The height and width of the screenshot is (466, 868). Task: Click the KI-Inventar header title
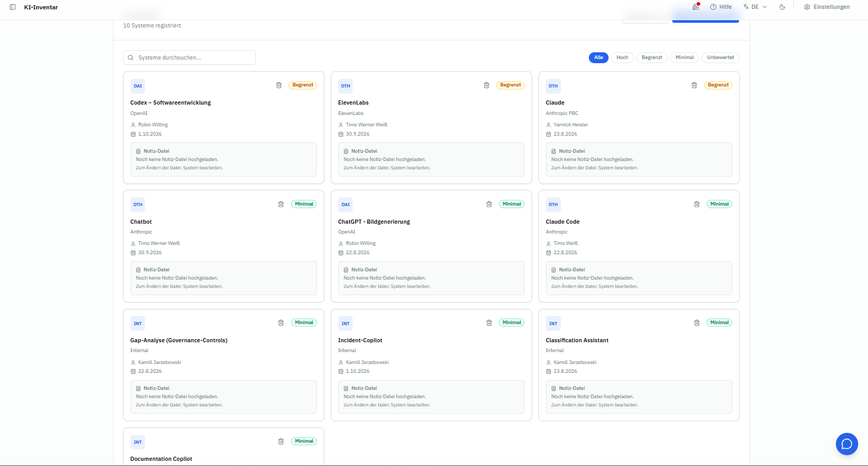coord(41,7)
